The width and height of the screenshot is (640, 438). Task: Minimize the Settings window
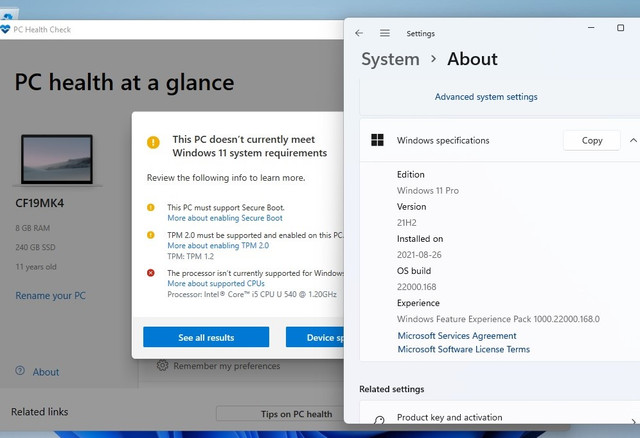pos(591,28)
